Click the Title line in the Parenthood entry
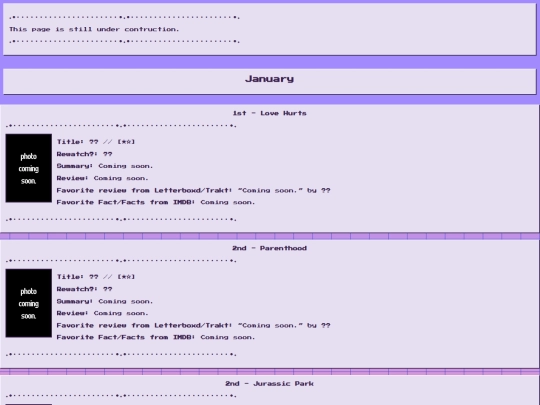 (x=96, y=277)
